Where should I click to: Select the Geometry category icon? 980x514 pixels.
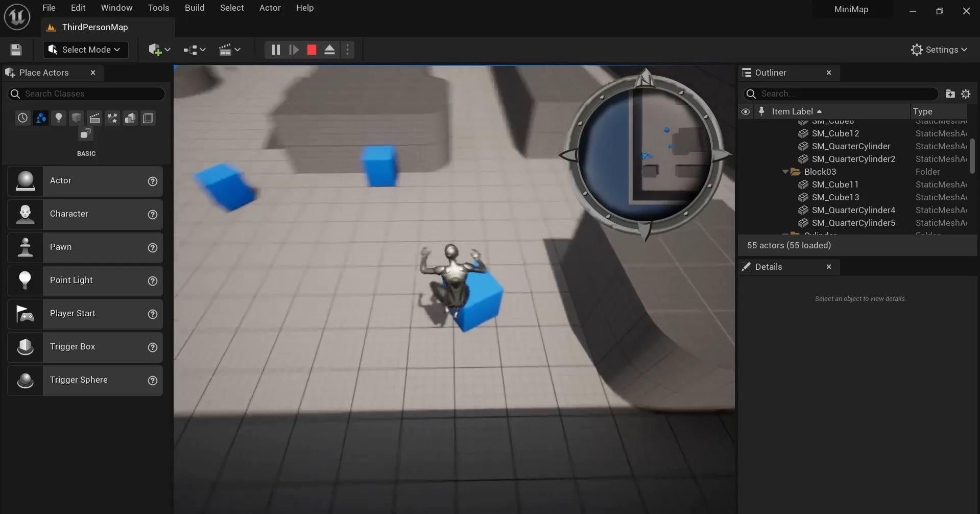[x=130, y=118]
